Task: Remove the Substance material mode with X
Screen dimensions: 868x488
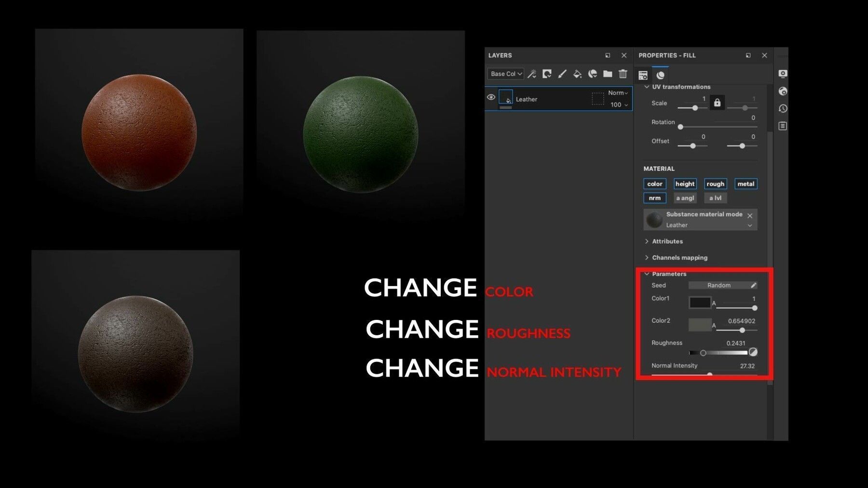Action: [750, 215]
